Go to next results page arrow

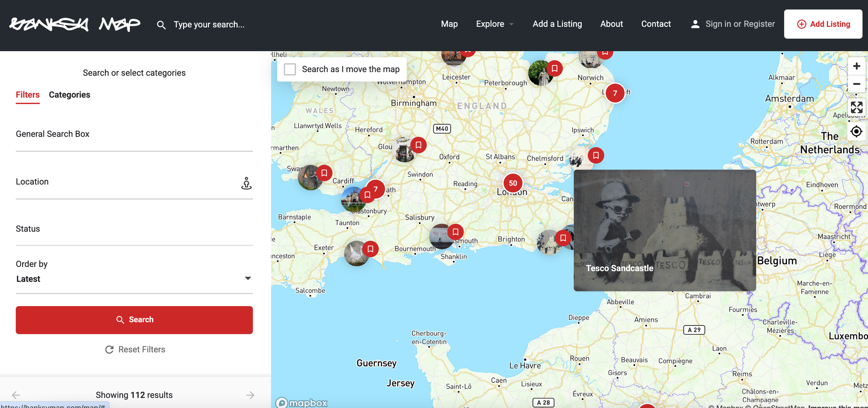[x=250, y=395]
